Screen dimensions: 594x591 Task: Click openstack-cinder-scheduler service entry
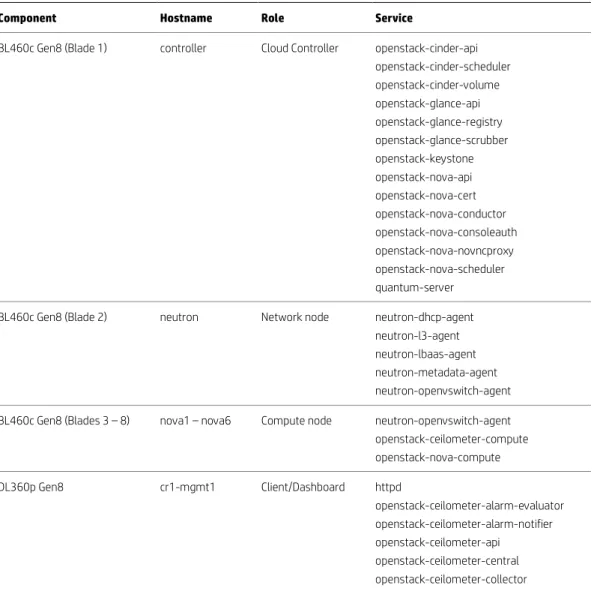point(442,67)
